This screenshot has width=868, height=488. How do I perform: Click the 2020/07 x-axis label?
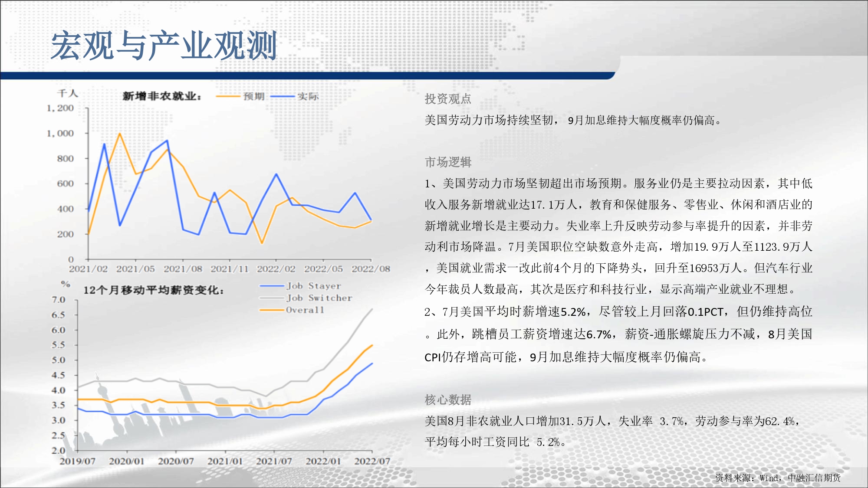pyautogui.click(x=176, y=461)
